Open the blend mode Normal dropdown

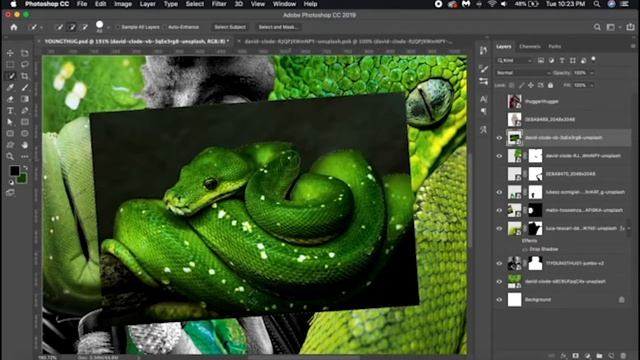523,73
